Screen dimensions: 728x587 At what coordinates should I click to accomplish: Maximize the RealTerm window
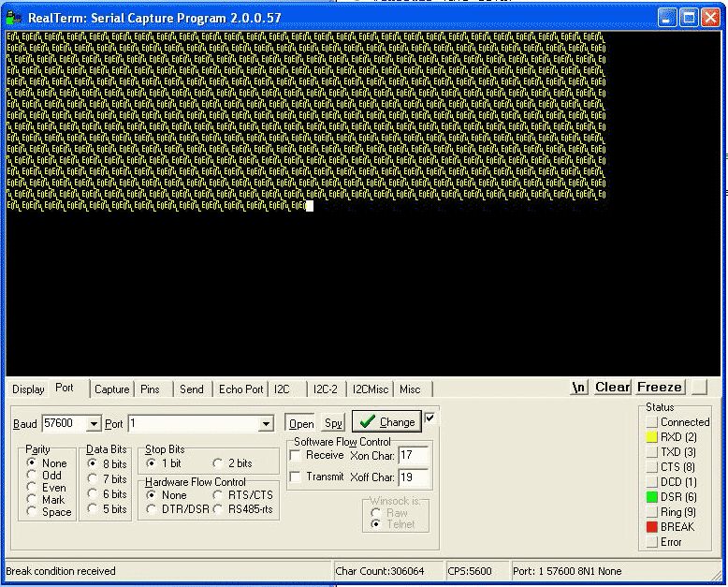(x=689, y=18)
